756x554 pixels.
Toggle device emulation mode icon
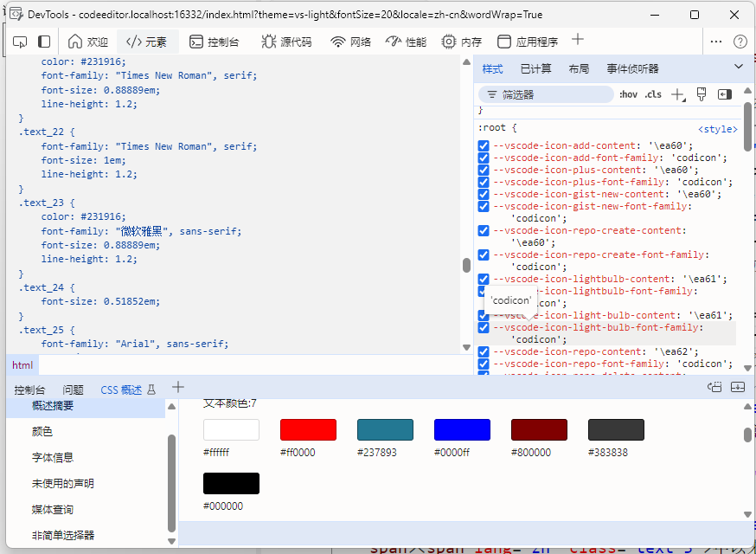[44, 42]
